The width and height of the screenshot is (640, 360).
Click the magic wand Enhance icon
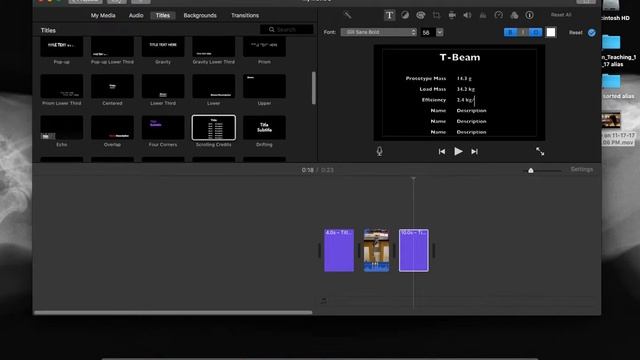(x=347, y=15)
